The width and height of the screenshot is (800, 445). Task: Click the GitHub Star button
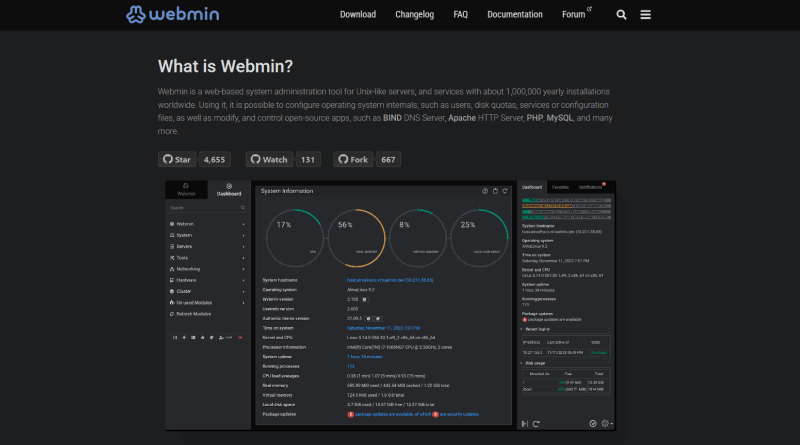177,159
